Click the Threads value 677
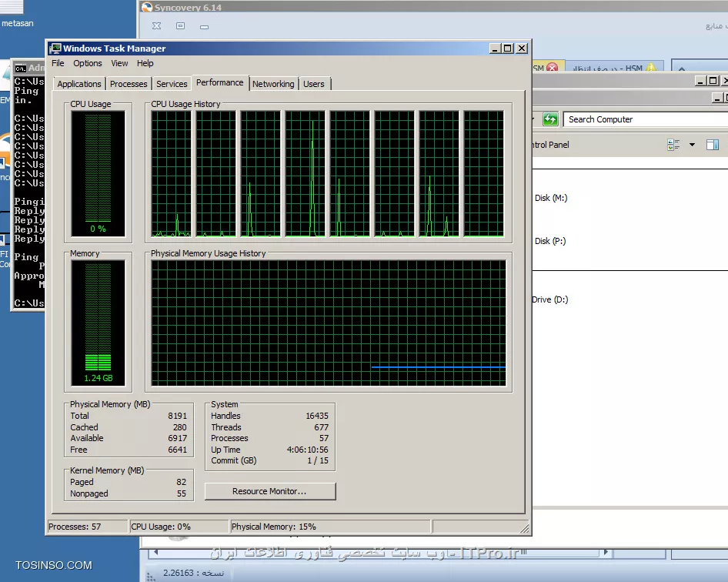 pos(321,426)
